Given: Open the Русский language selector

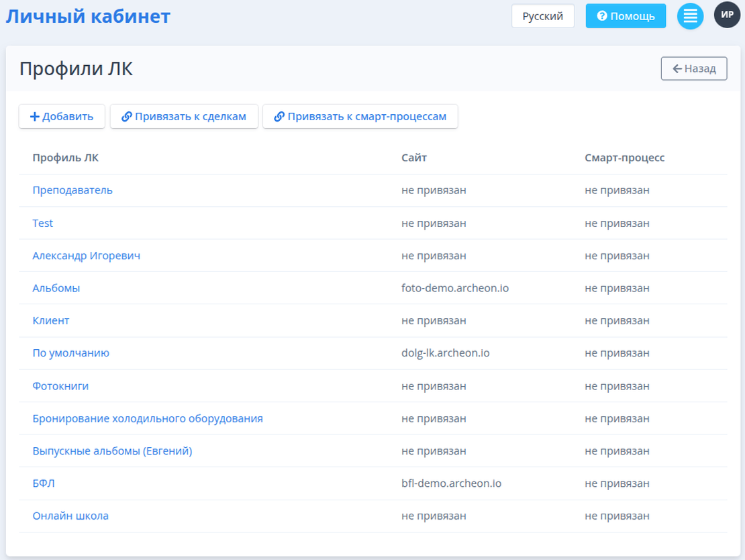Looking at the screenshot, I should (x=542, y=16).
